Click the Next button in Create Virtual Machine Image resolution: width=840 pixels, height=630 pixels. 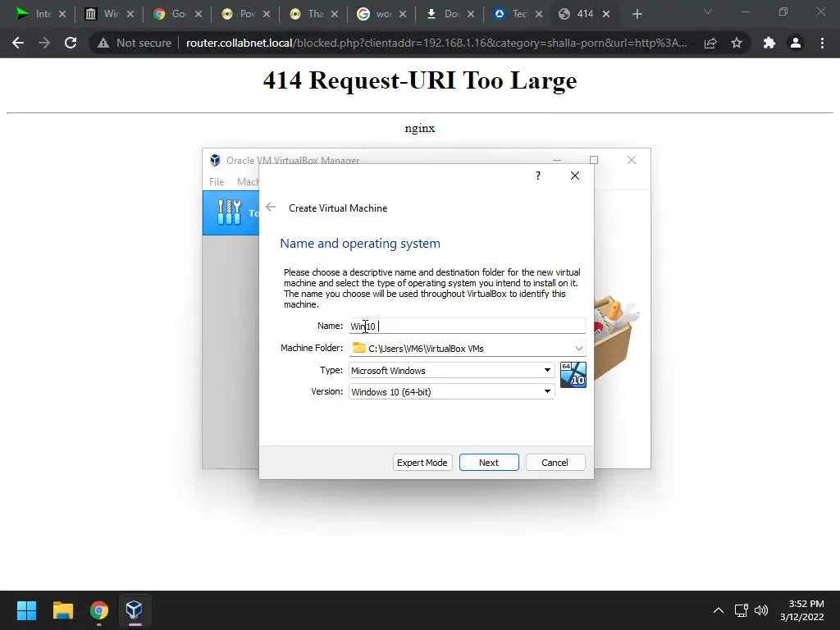click(x=489, y=463)
